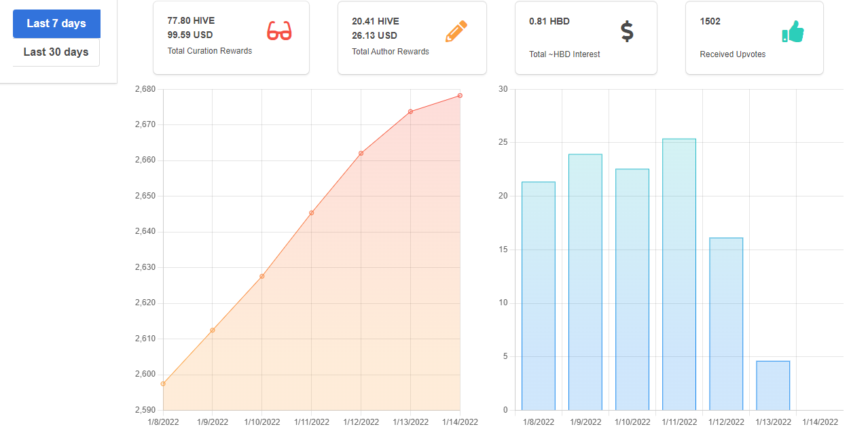Click the 2,590 y-axis label

pyautogui.click(x=145, y=410)
